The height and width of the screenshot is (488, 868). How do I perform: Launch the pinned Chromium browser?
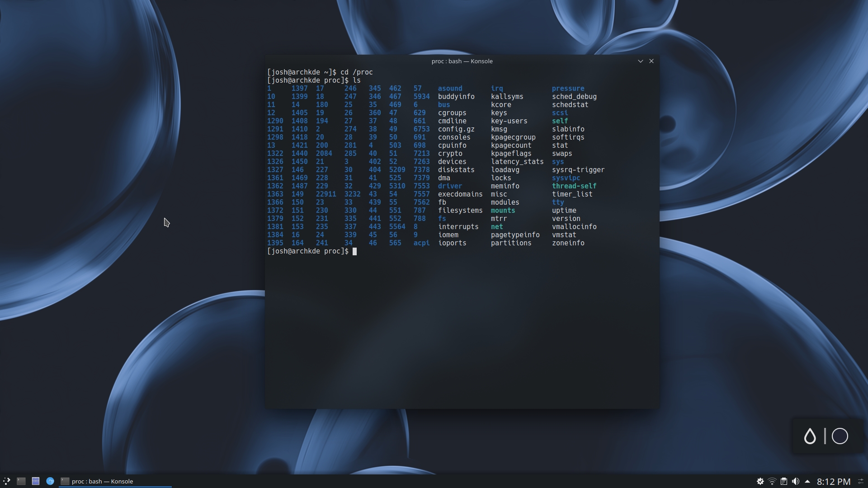[50, 481]
